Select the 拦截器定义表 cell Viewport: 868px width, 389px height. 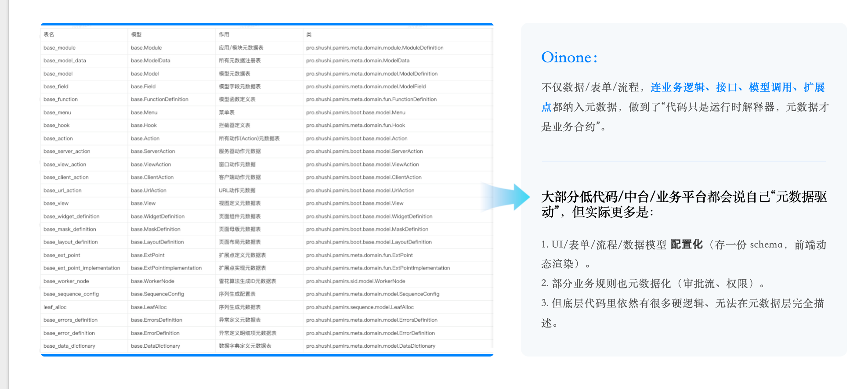pyautogui.click(x=235, y=126)
